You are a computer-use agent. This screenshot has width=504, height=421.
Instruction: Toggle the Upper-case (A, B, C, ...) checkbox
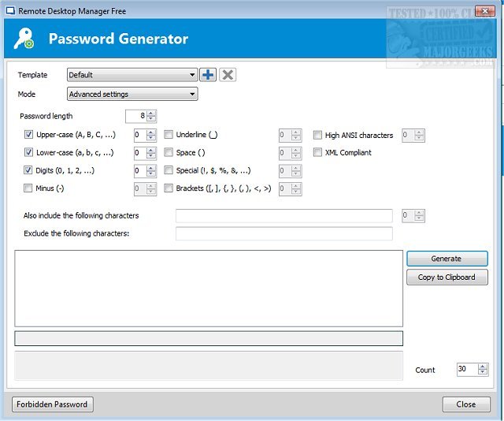coord(28,134)
